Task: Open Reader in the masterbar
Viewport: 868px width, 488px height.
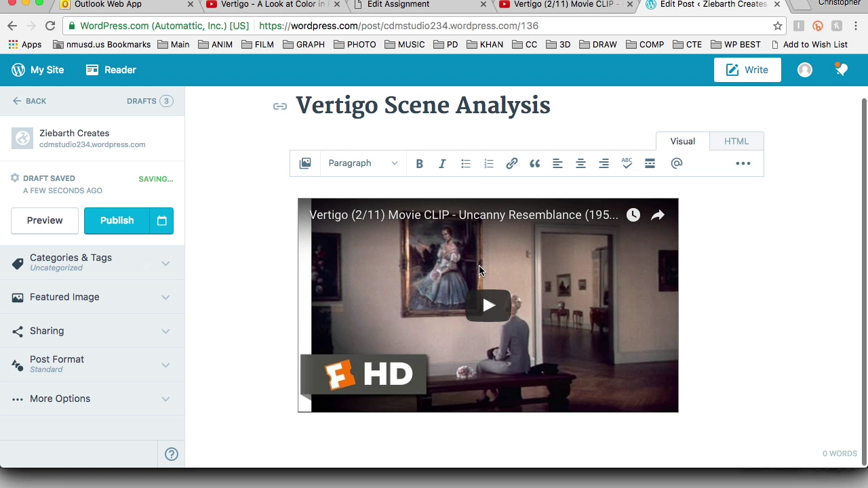Action: point(111,70)
